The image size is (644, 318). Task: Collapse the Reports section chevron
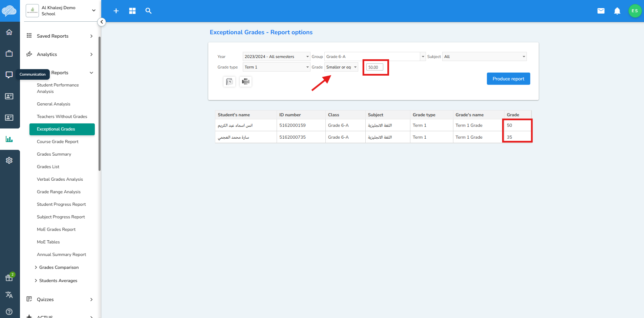[x=91, y=73]
